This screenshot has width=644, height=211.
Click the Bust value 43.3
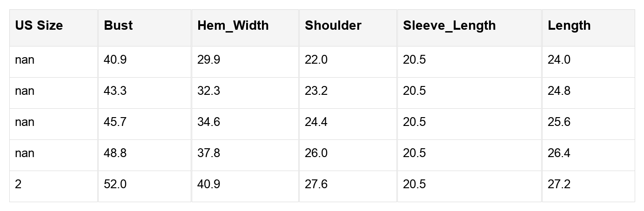[115, 91]
